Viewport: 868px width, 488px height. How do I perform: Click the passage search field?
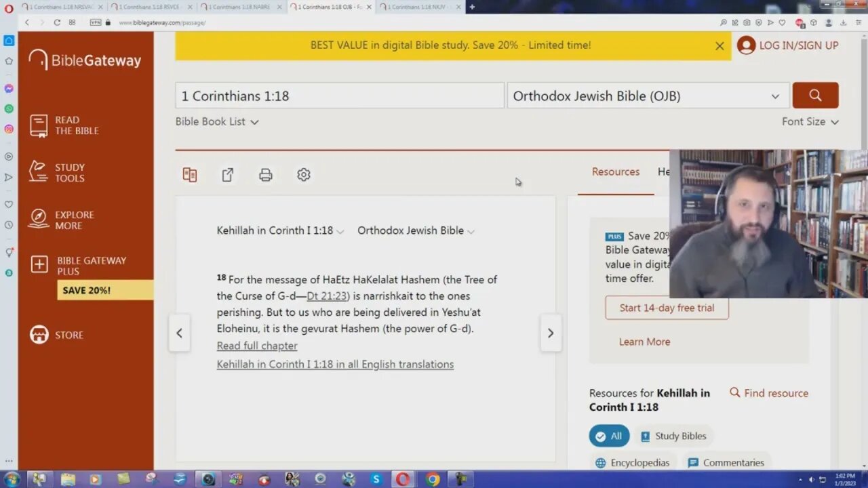[x=339, y=96]
